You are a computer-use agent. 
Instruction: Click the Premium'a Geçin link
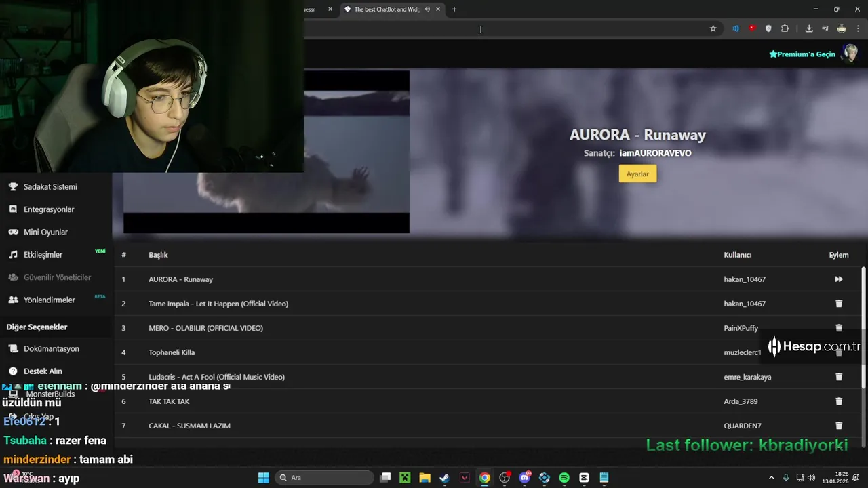click(x=802, y=54)
